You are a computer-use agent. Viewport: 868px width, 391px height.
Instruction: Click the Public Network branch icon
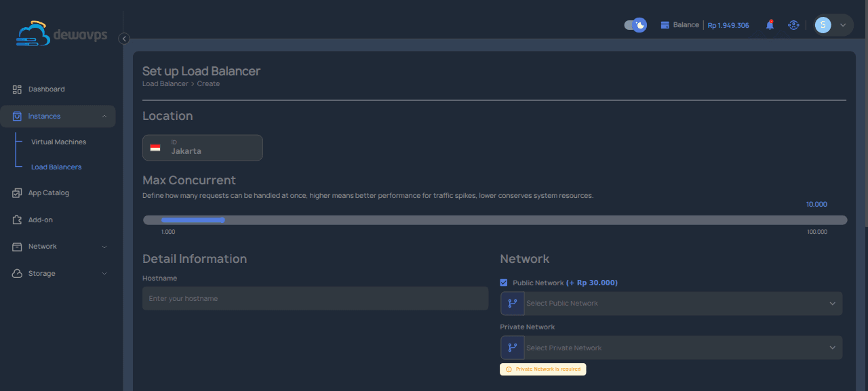[512, 304]
